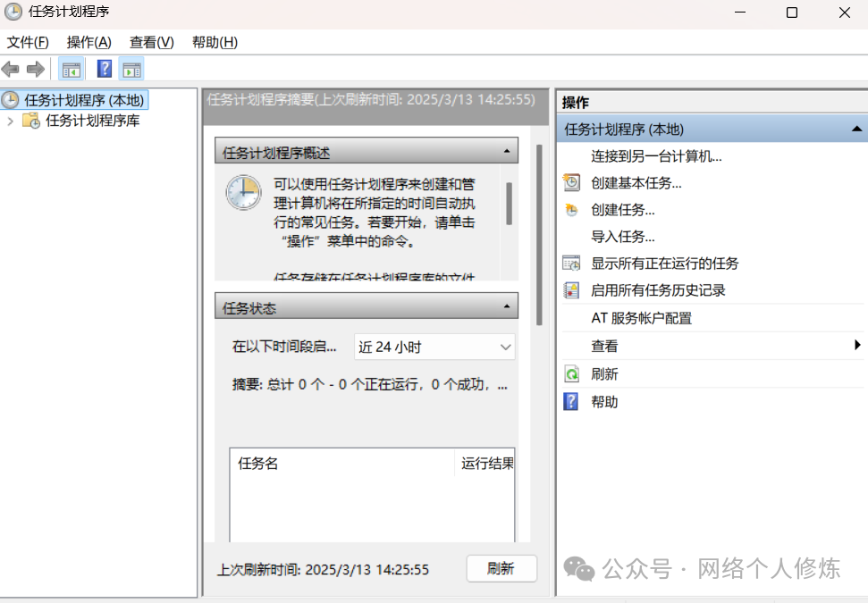
Task: Click the 创建任务 icon
Action: coord(571,210)
